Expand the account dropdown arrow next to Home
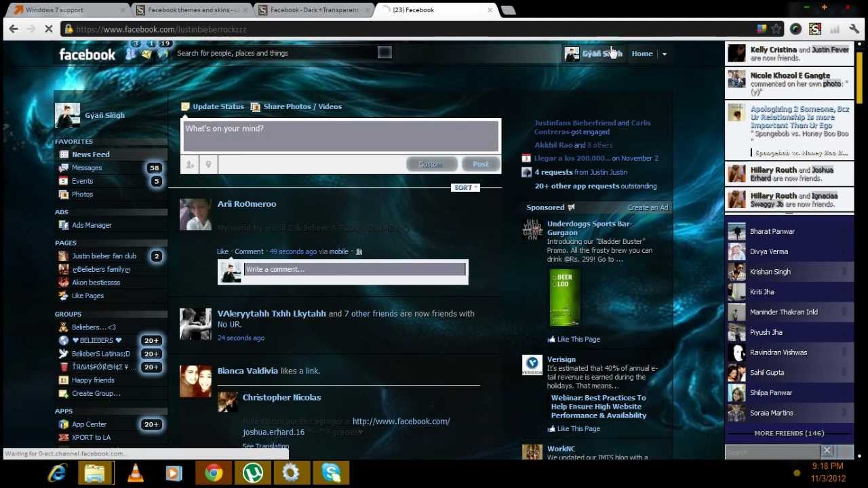This screenshot has width=868, height=488. coord(664,54)
